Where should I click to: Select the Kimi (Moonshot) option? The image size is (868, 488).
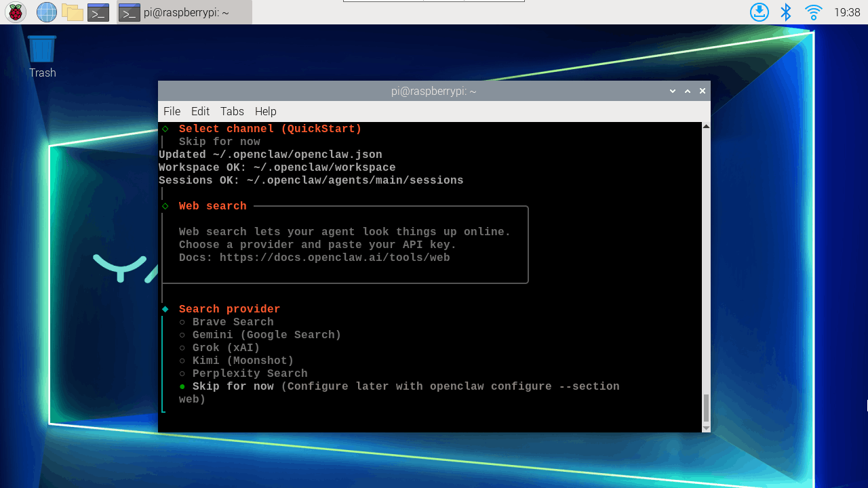coord(237,361)
